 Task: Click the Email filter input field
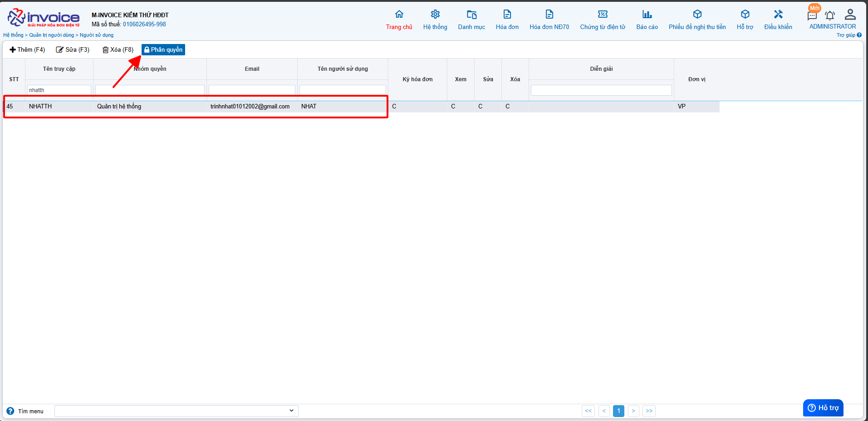[252, 90]
